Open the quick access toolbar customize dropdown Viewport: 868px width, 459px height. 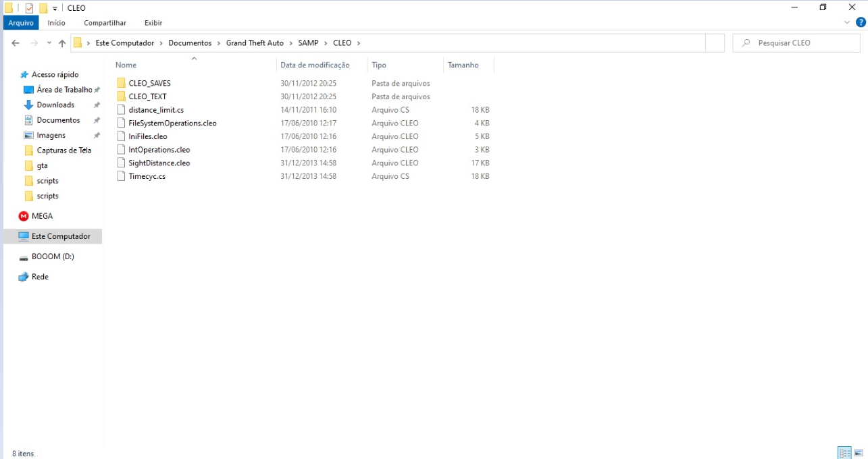pos(55,9)
